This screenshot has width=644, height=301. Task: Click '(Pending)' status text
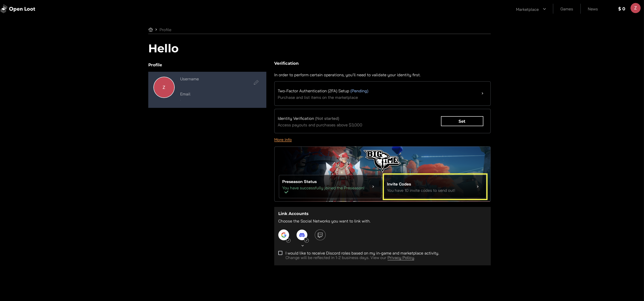pos(359,91)
